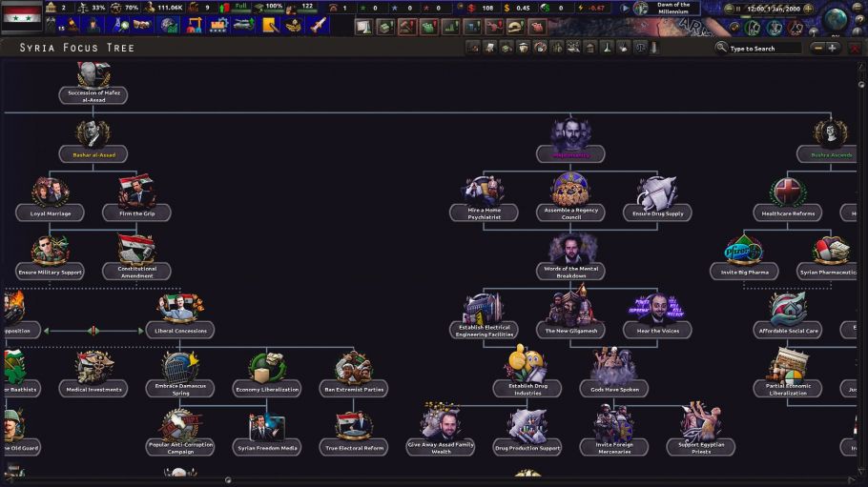Open the diplomacy handshake icon
The width and height of the screenshot is (868, 487).
pos(142,26)
